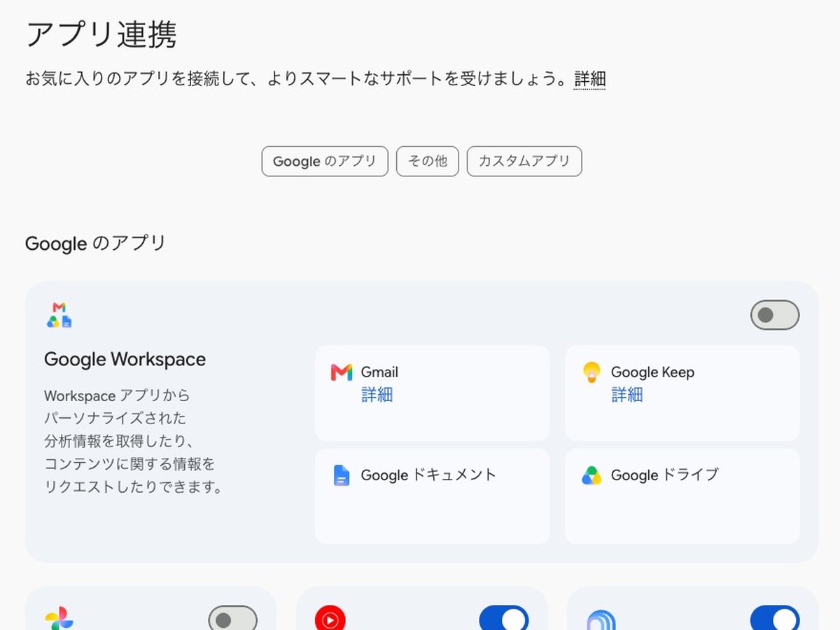Click the Google Workspace heading

click(x=125, y=359)
